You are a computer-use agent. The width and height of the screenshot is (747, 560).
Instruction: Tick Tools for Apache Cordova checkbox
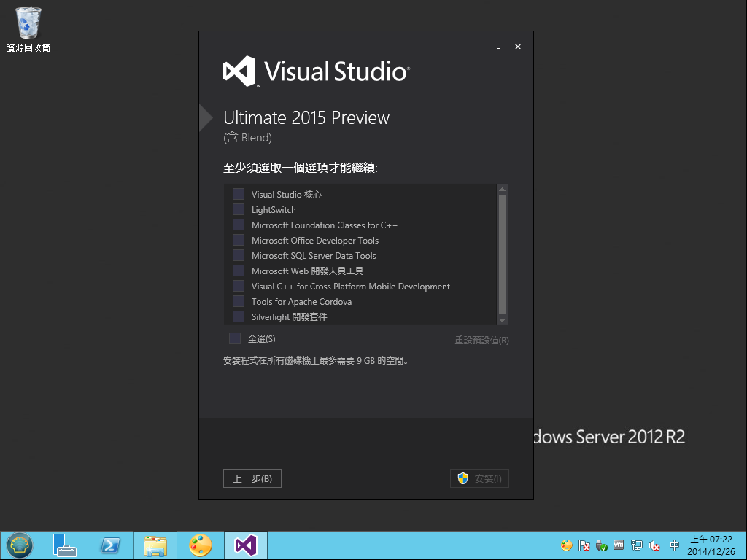click(239, 301)
